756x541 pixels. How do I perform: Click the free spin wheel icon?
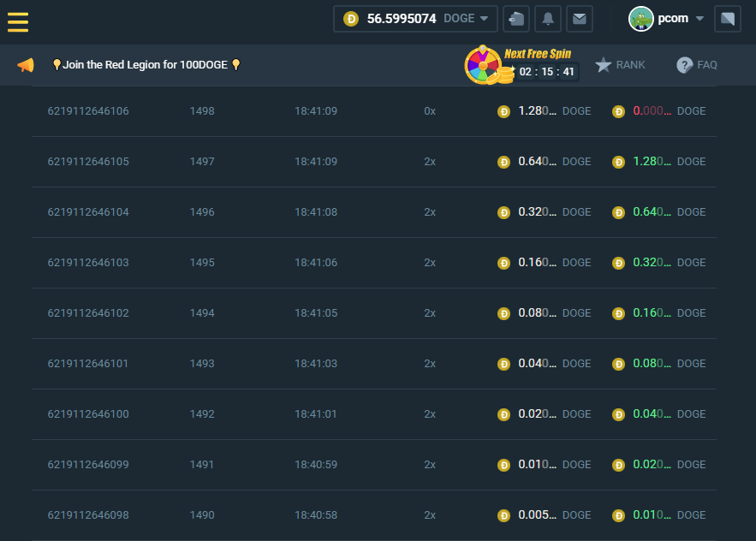(483, 65)
